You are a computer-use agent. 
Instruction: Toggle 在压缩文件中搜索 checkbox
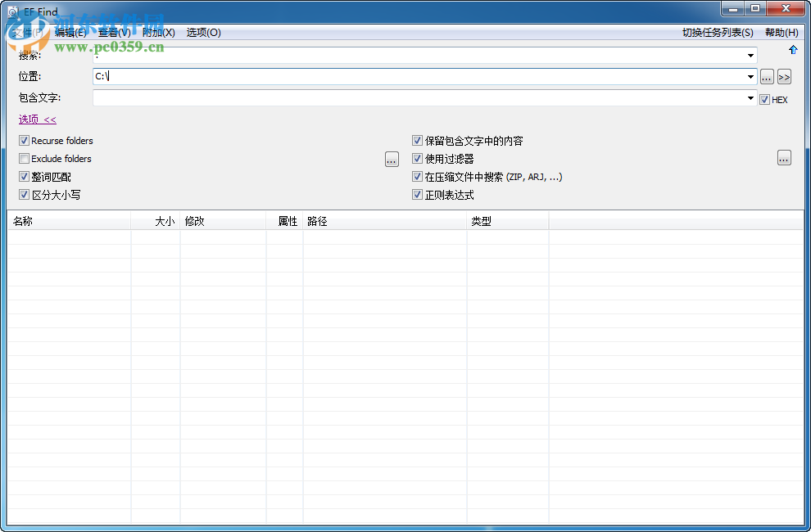click(418, 176)
